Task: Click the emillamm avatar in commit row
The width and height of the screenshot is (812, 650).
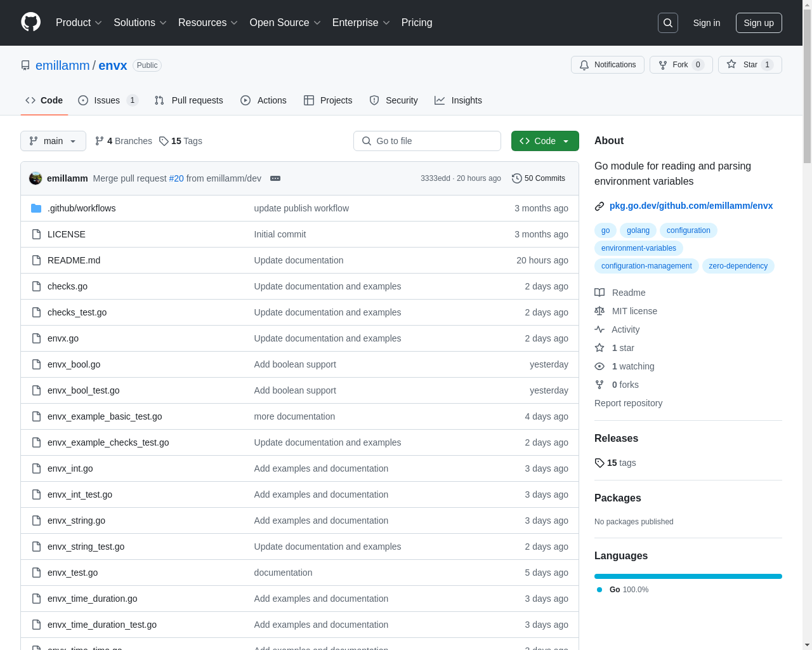Action: (36, 178)
